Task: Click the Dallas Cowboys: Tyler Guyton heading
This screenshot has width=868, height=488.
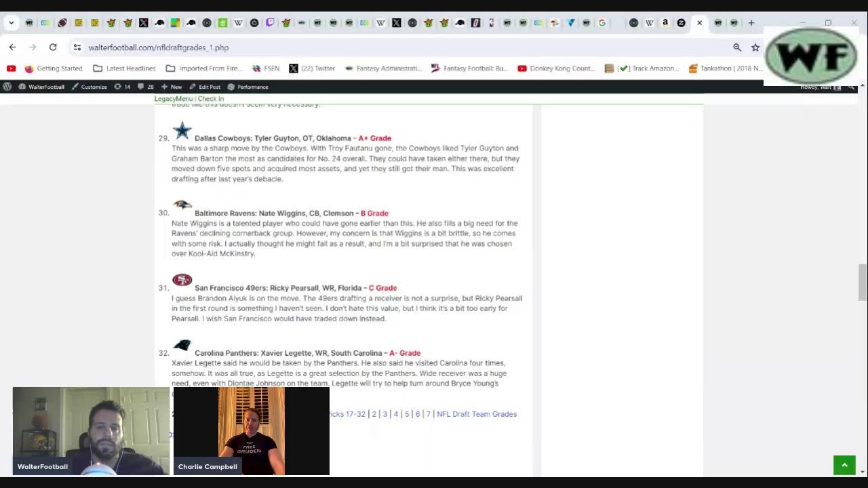Action: pos(273,138)
